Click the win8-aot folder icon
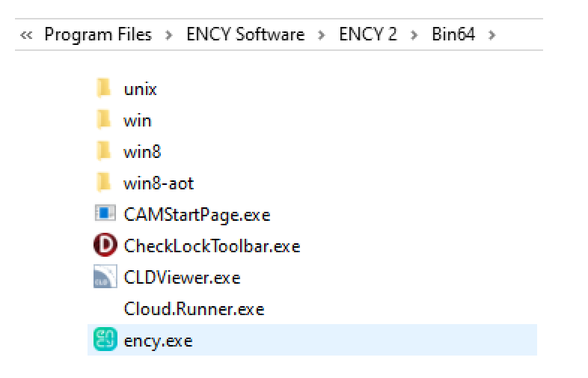This screenshot has height=378, width=588. click(105, 183)
